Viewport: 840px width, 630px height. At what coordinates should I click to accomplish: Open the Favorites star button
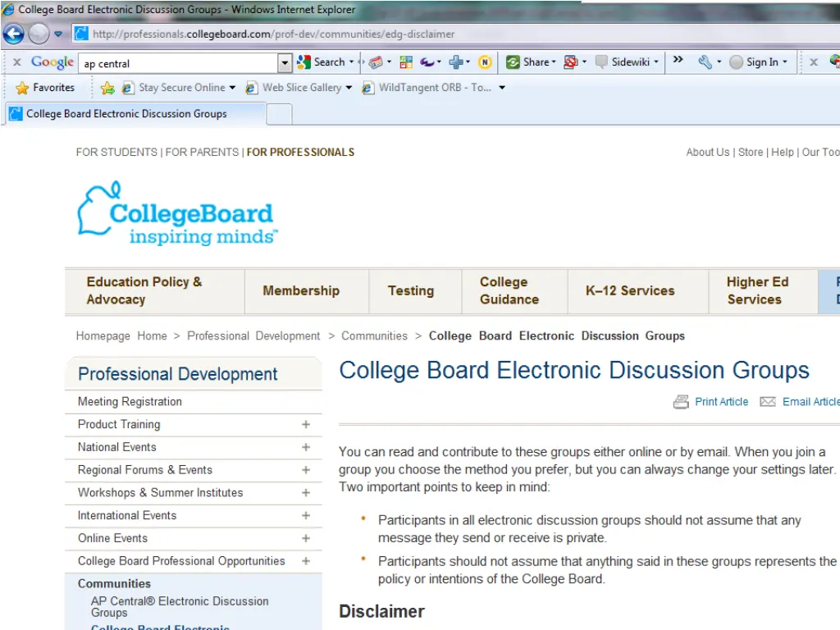point(45,87)
